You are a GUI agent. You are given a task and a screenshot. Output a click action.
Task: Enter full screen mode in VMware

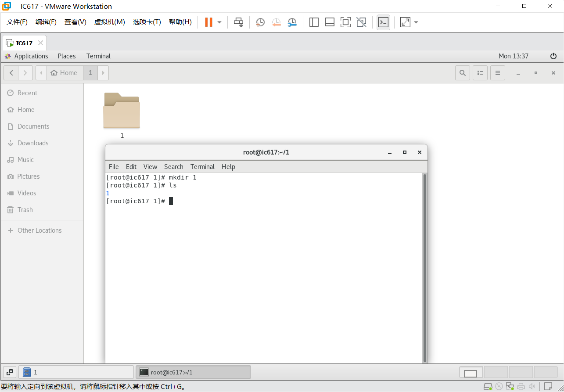coord(345,22)
